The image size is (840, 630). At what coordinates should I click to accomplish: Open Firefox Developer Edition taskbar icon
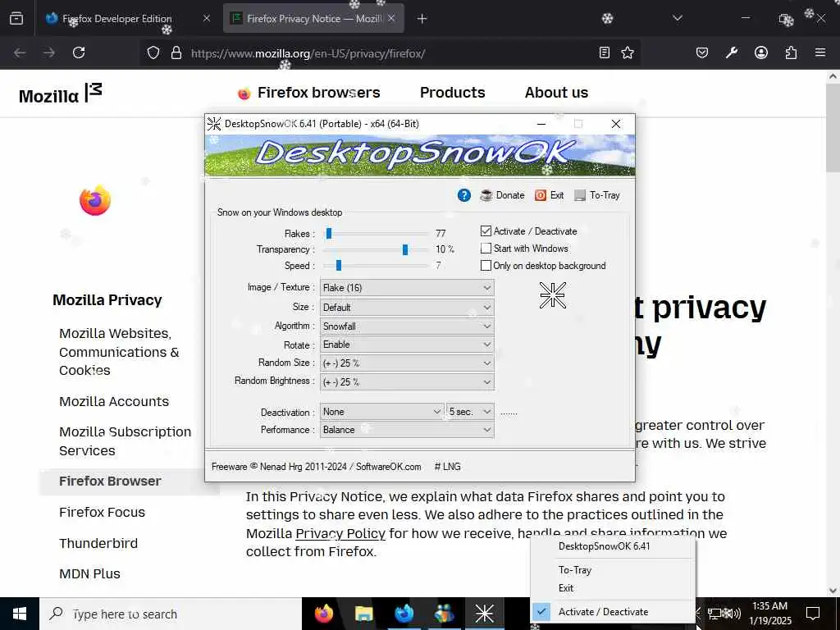(x=404, y=614)
